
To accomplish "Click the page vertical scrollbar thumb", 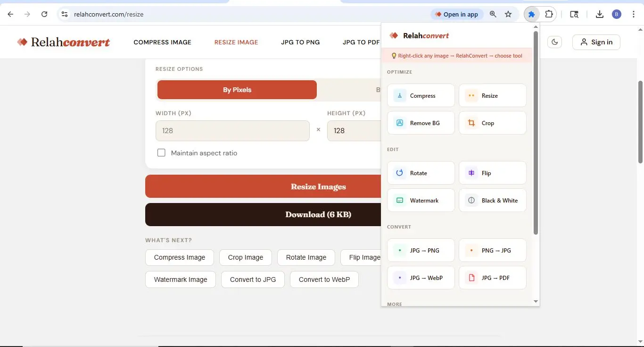I will click(640, 122).
